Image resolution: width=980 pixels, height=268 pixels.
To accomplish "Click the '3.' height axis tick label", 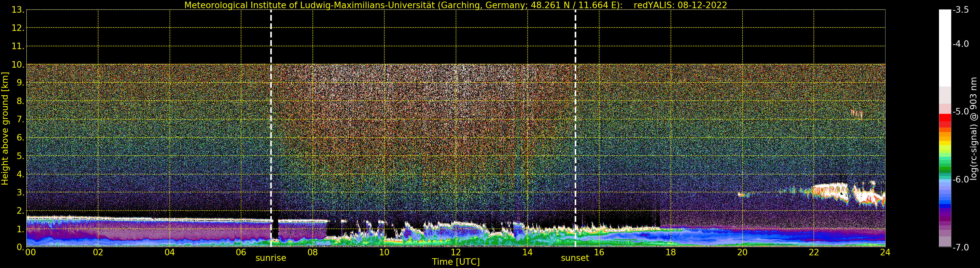I will point(21,192).
